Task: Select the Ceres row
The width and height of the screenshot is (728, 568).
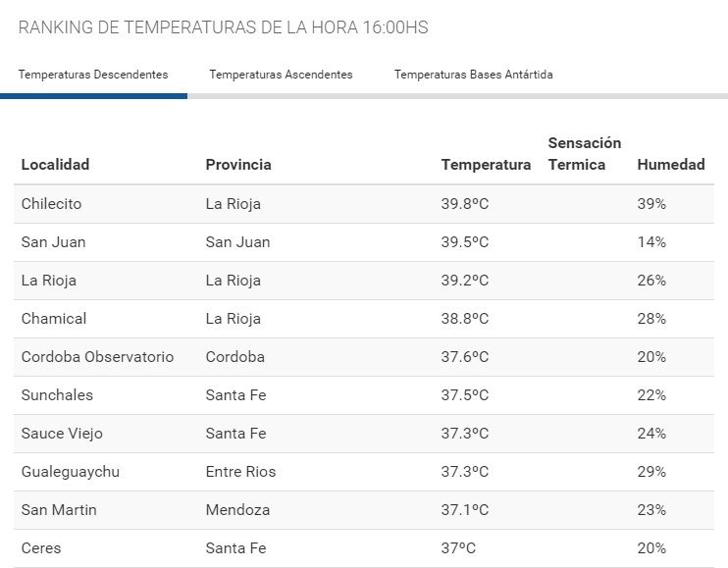Action: 41,548
